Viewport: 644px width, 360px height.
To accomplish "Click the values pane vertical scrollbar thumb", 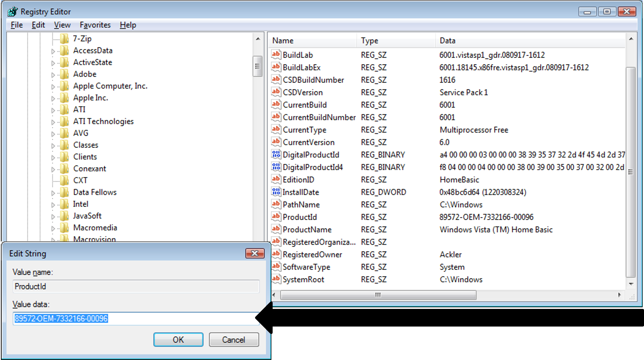I will [631, 172].
